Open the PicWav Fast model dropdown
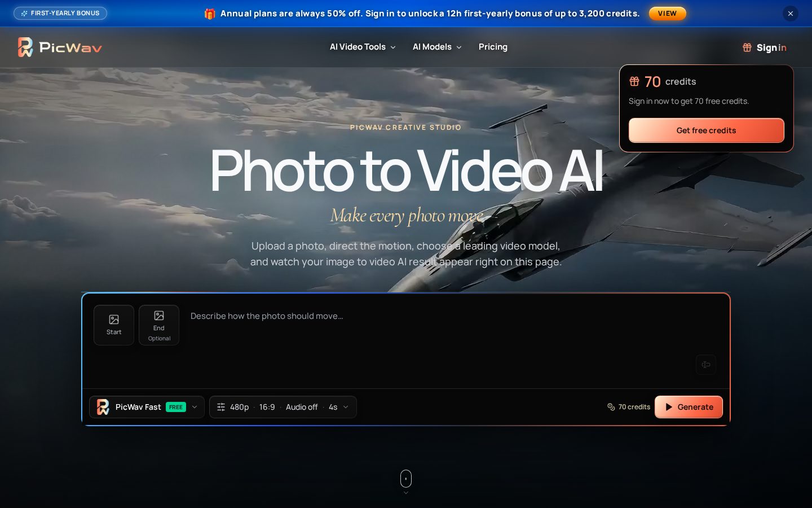 point(147,407)
